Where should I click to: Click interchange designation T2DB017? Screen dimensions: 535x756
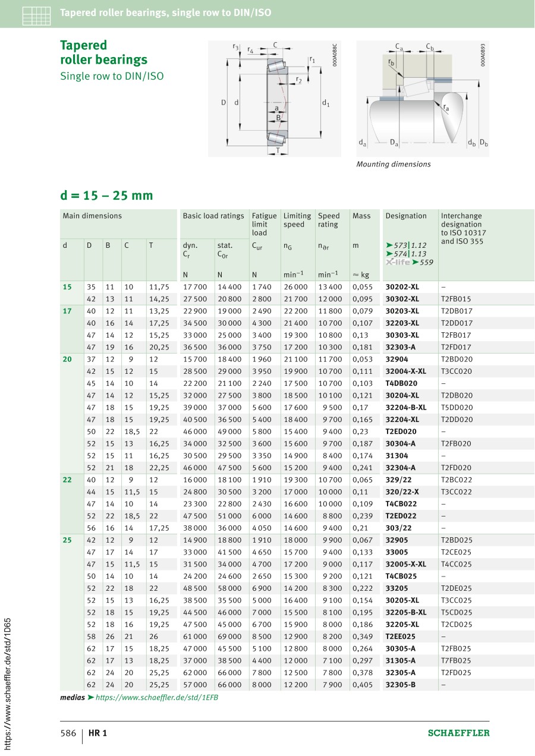(x=457, y=311)
